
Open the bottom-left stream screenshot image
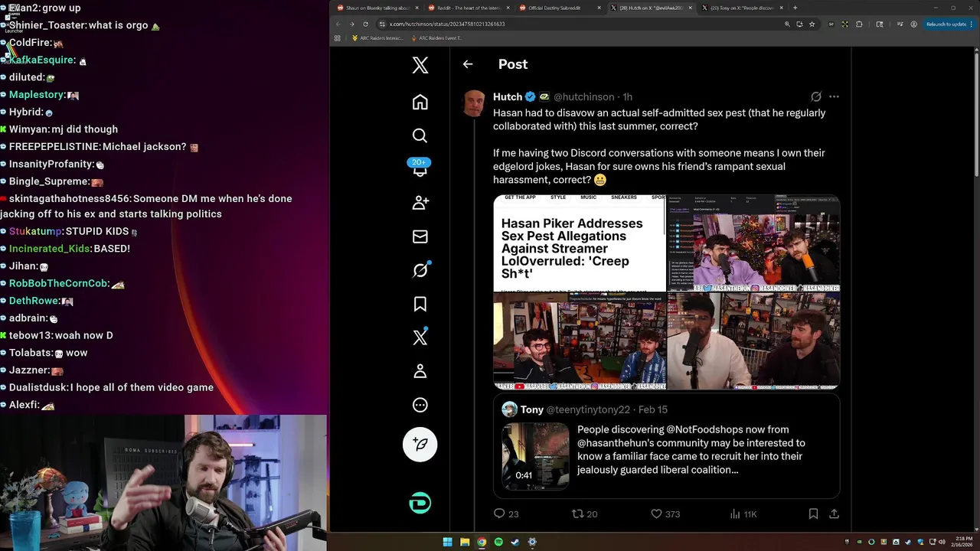tap(580, 341)
